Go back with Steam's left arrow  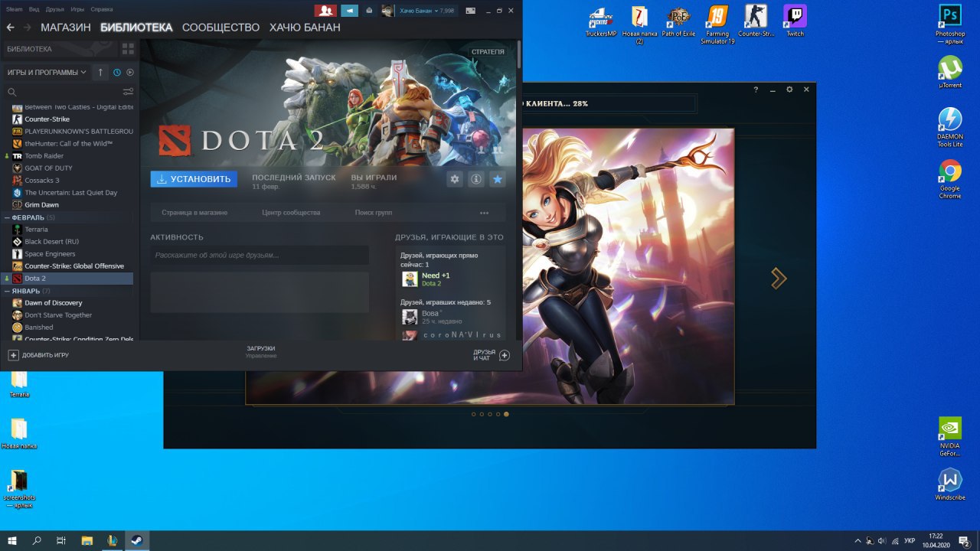(10, 28)
